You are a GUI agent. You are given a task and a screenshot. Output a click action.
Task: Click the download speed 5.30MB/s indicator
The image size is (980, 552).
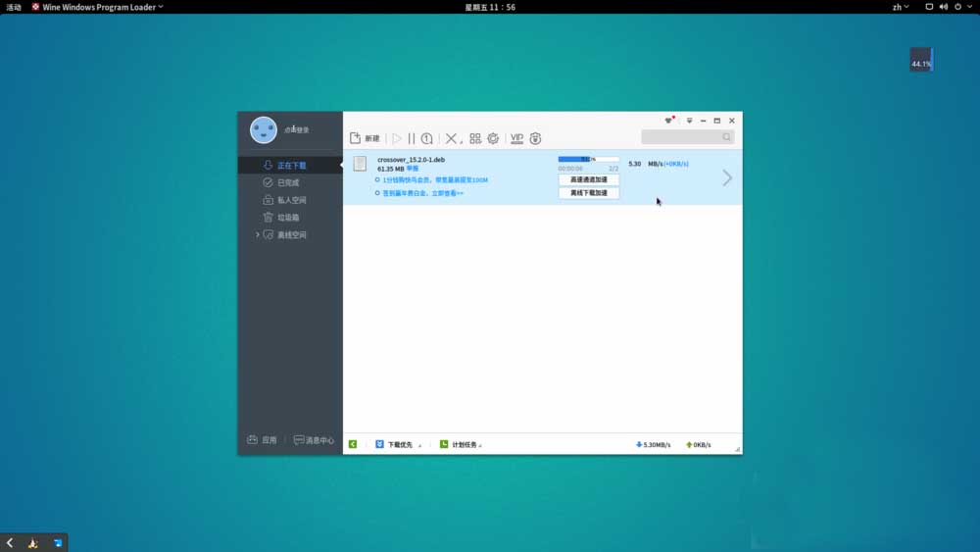[x=653, y=445]
